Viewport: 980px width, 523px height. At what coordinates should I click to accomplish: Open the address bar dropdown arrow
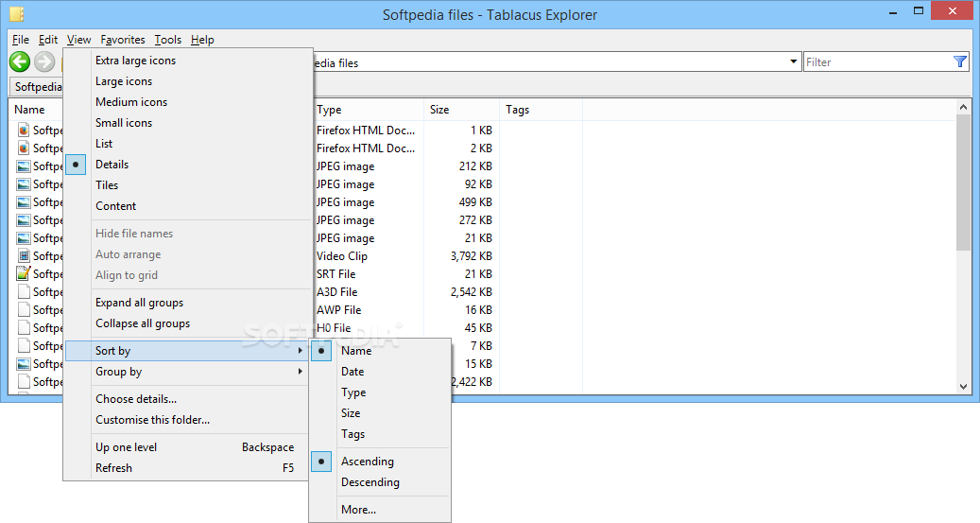coord(793,61)
